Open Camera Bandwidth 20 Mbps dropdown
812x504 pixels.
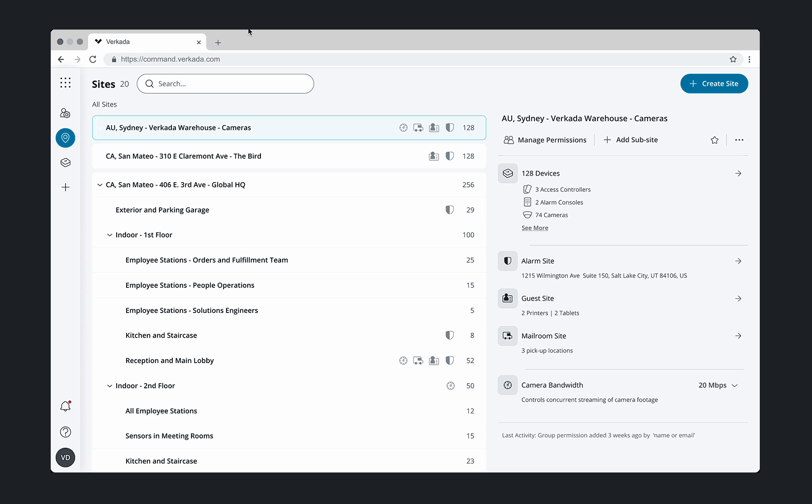tap(718, 385)
